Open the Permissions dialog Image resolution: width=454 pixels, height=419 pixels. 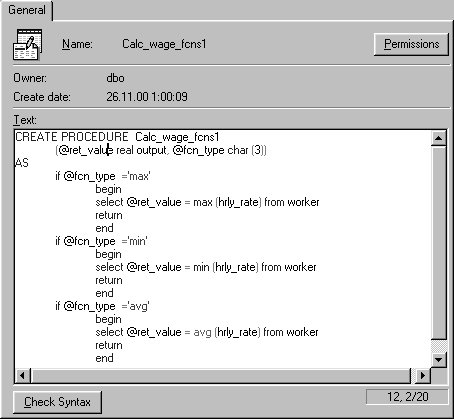pyautogui.click(x=411, y=44)
